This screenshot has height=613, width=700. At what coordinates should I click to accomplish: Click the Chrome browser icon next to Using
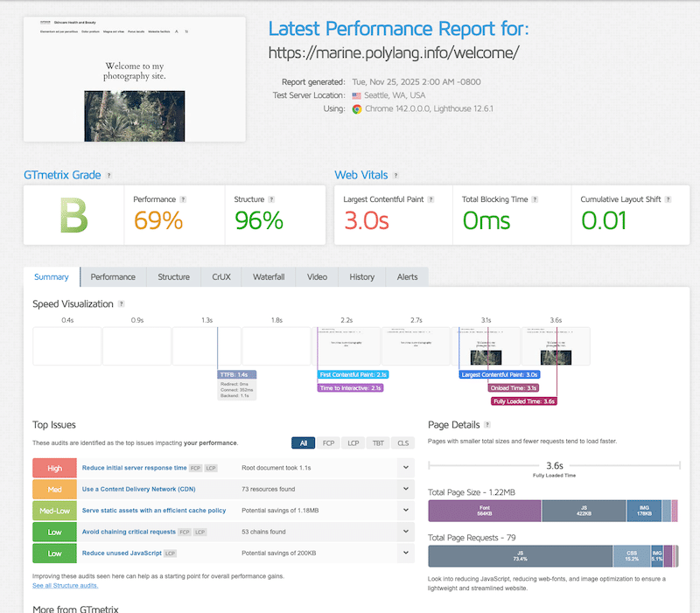point(355,111)
